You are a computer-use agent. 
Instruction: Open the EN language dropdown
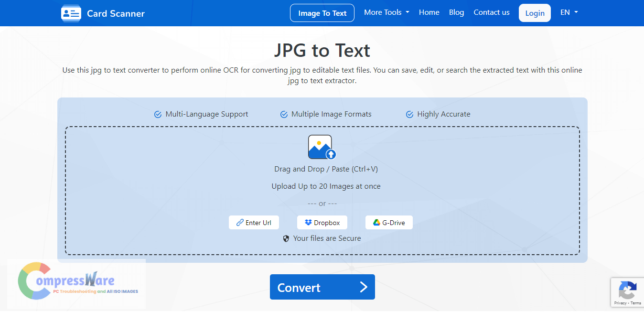click(x=569, y=12)
